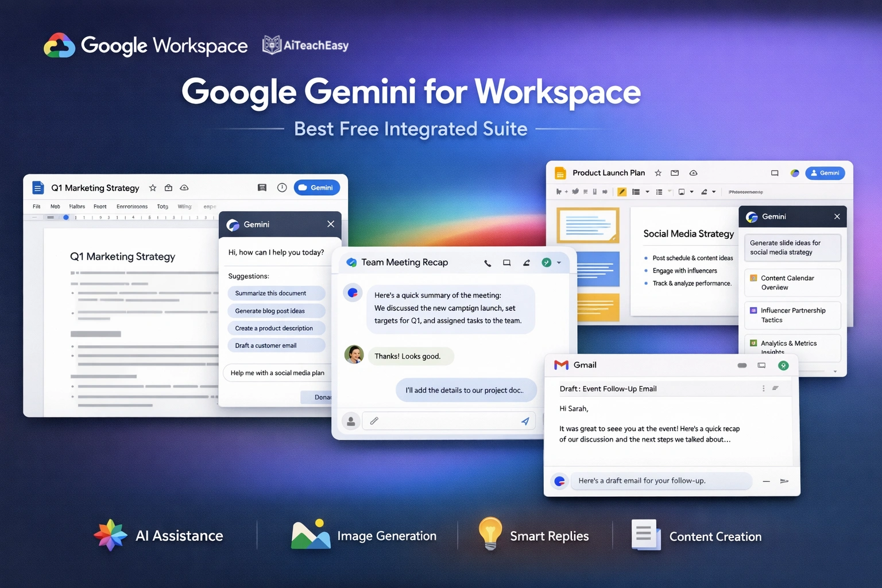Start a video call in Team Meeting Recap

pos(508,263)
